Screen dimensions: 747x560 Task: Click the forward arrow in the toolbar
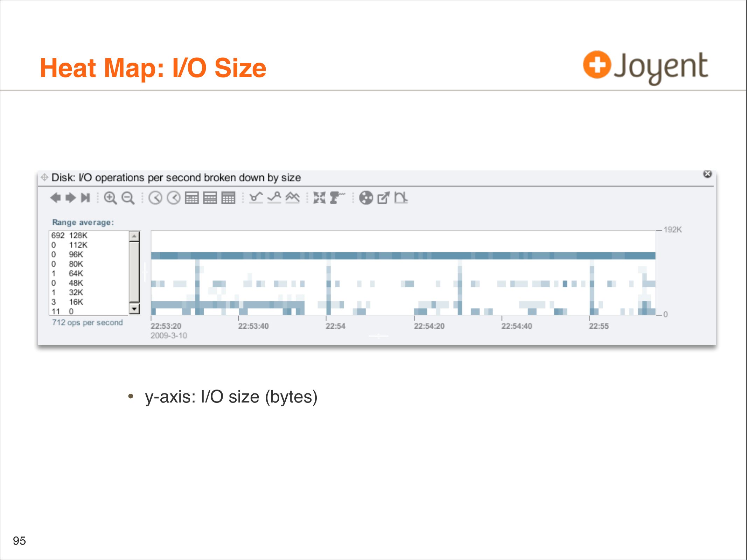[71, 198]
